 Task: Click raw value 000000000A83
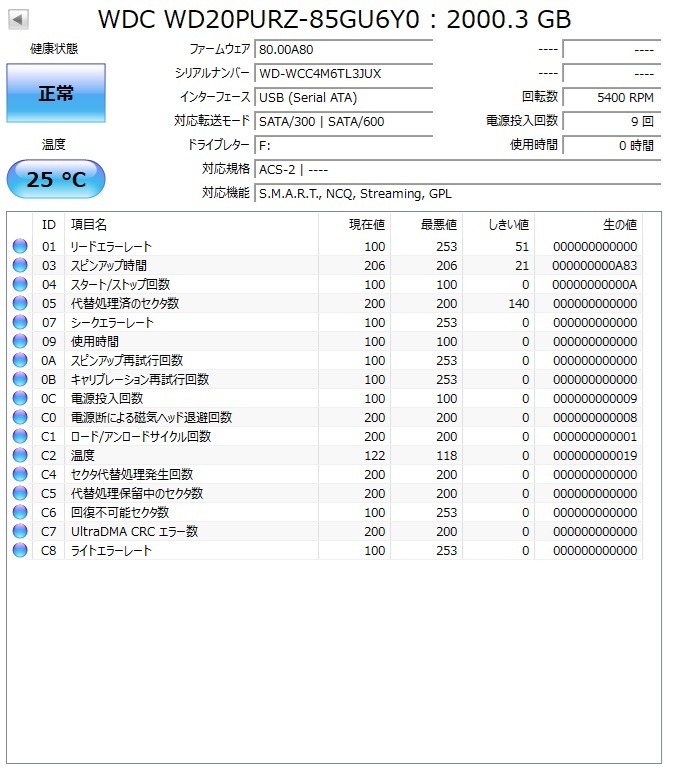pos(595,266)
